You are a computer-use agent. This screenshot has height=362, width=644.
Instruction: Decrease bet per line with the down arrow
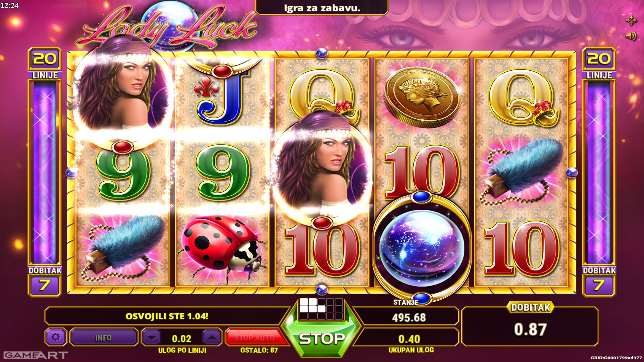click(x=152, y=338)
